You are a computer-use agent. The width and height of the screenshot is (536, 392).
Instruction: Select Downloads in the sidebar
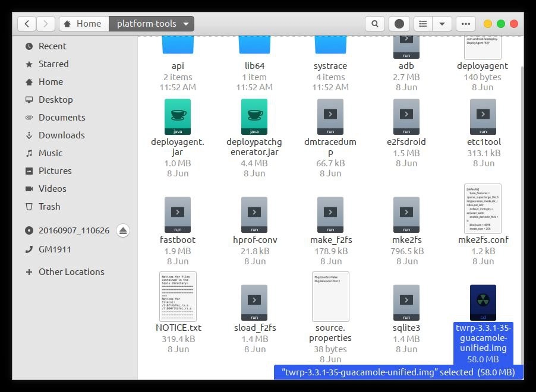61,135
